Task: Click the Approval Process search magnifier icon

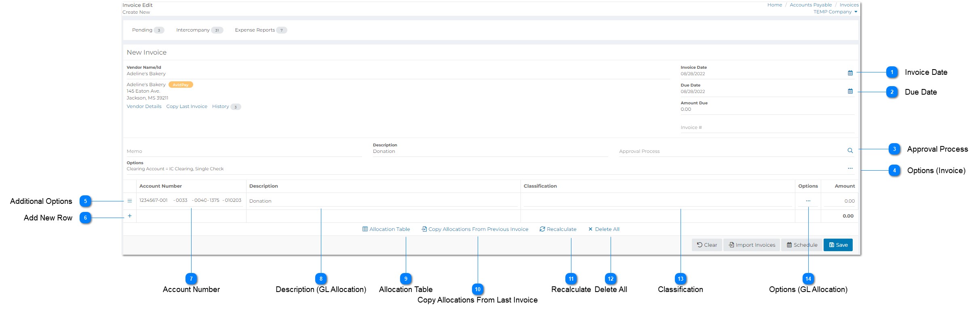Action: pyautogui.click(x=850, y=150)
